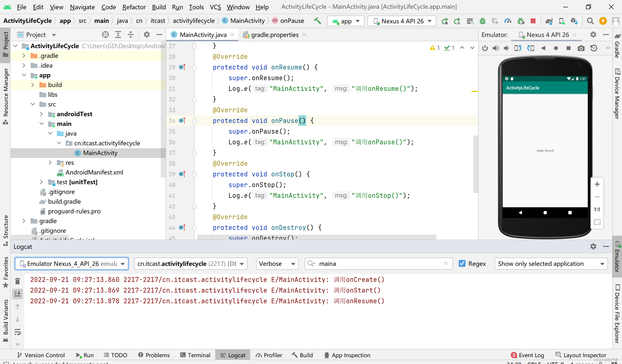Toggle scroll to end in Logcat
Viewport: 622px width, 364px height.
17,294
